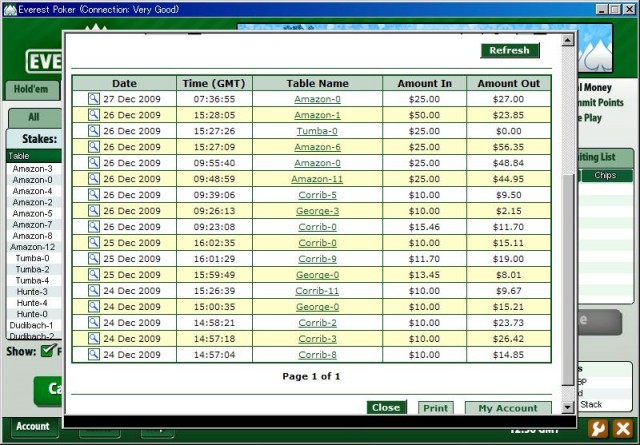Open the Corrib-5 table link
640x445 pixels.
coord(318,195)
